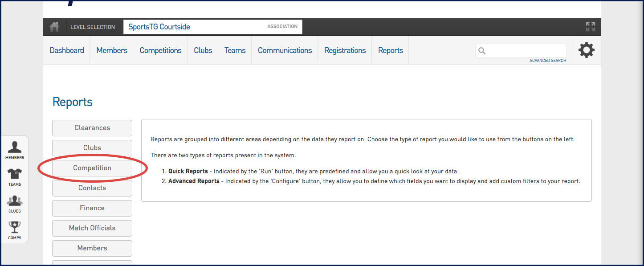644x266 pixels.
Task: Choose the Competition reports button
Action: pyautogui.click(x=92, y=168)
